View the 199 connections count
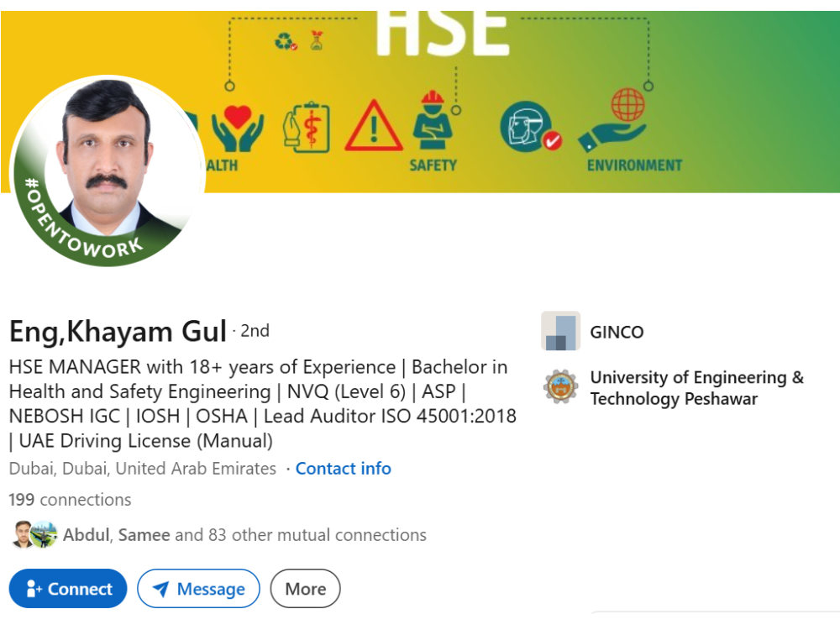The width and height of the screenshot is (840, 630). [70, 499]
